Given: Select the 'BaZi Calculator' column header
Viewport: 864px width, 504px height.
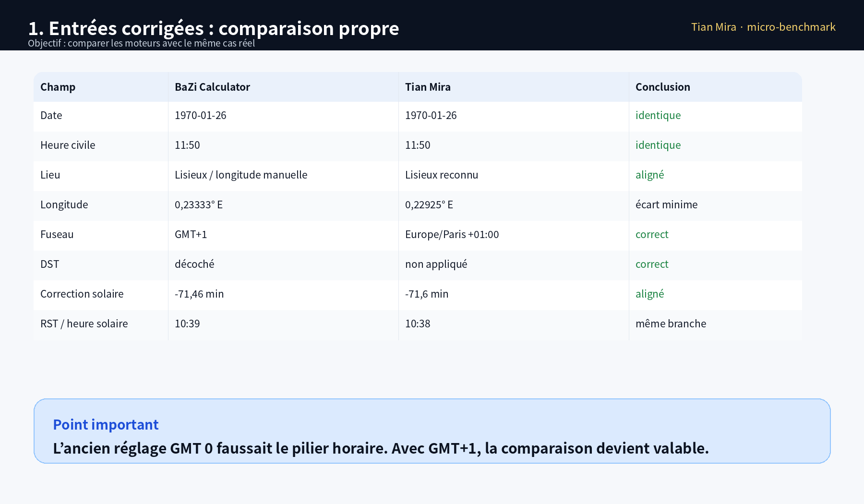Looking at the screenshot, I should (212, 87).
